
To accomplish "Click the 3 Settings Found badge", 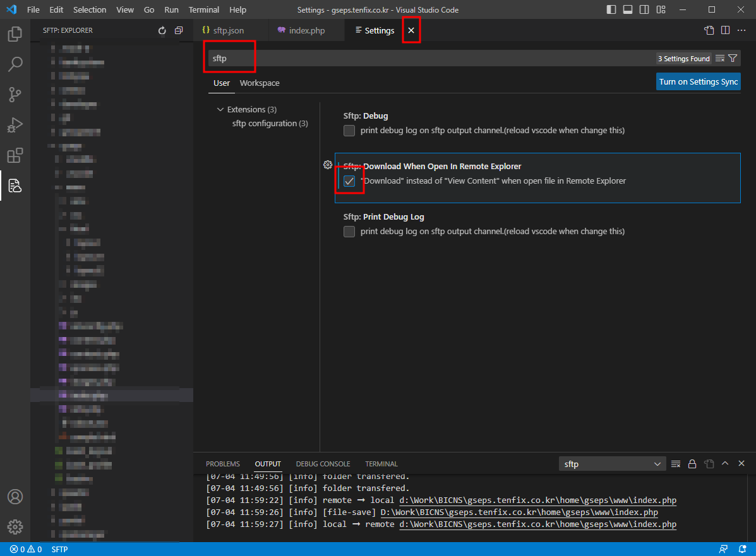I will (x=683, y=58).
